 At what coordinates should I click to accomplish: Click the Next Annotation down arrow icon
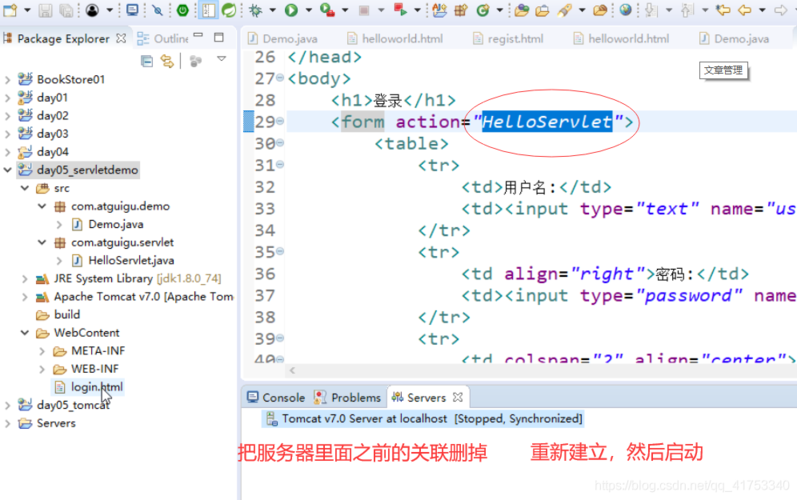(x=651, y=10)
